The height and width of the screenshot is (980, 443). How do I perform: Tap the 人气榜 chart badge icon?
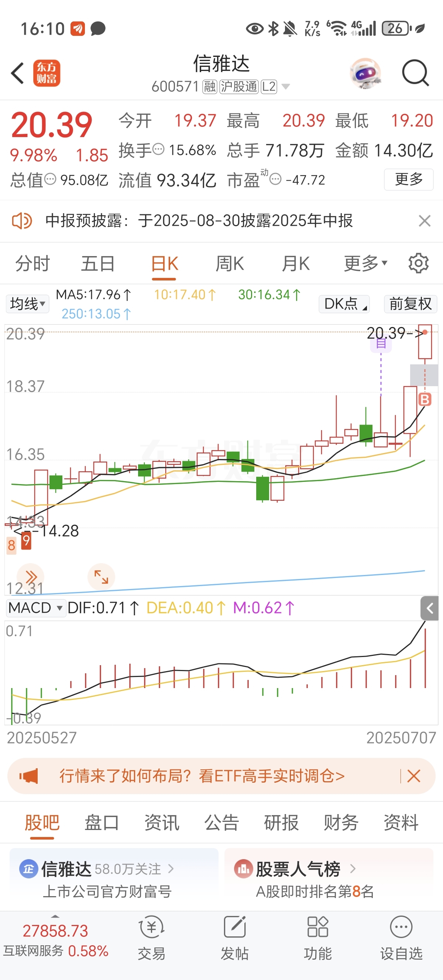point(244,868)
